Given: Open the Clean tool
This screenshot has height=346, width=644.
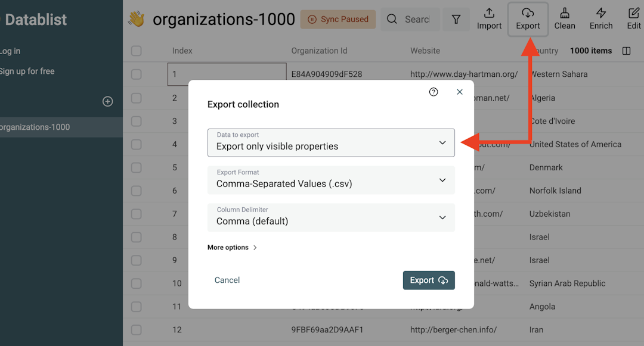Looking at the screenshot, I should (564, 19).
